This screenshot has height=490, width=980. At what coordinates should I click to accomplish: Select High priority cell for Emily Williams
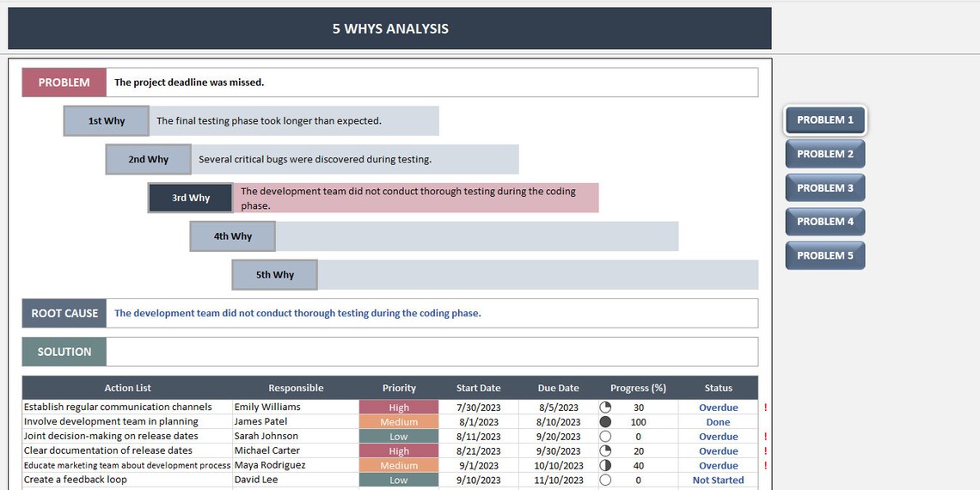pyautogui.click(x=399, y=407)
